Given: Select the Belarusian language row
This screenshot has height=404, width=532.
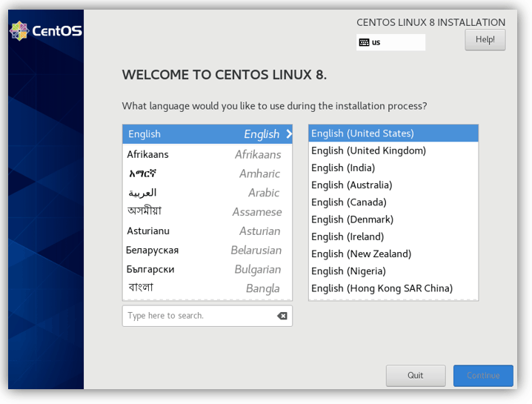Looking at the screenshot, I should pyautogui.click(x=207, y=251).
